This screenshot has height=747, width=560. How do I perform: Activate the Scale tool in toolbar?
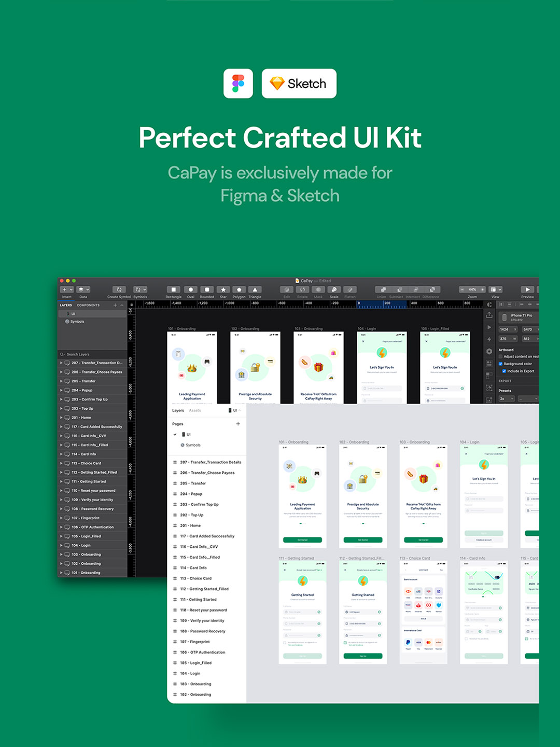click(334, 290)
